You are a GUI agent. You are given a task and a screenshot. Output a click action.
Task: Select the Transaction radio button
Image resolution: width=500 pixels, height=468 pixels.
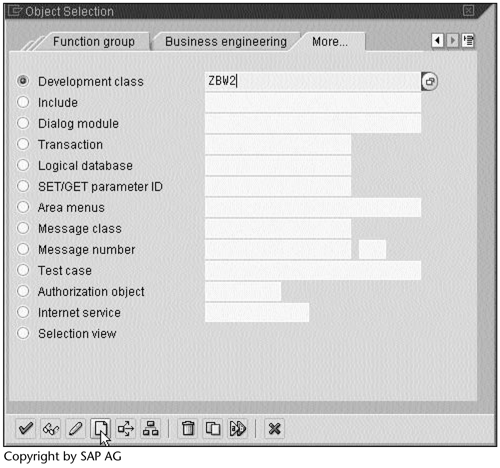click(x=23, y=144)
